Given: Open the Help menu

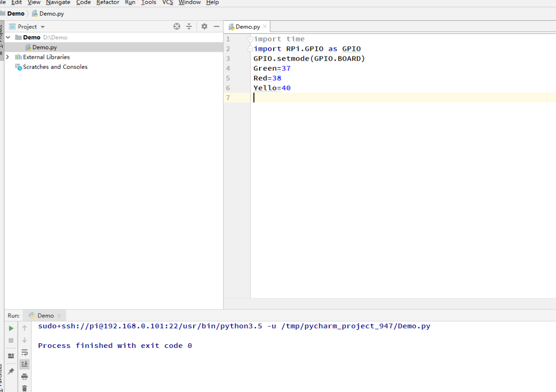Looking at the screenshot, I should 212,3.
